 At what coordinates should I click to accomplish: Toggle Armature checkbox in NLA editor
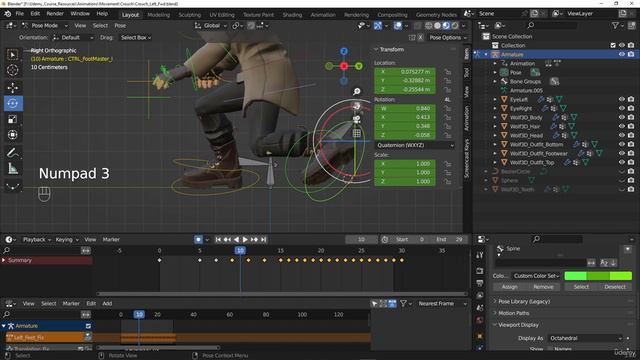[88, 326]
